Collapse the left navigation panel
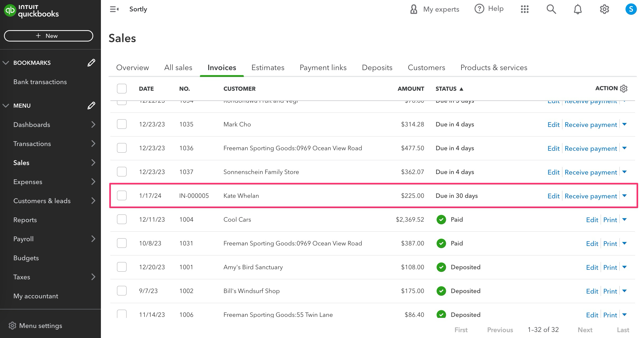The width and height of the screenshot is (644, 338). tap(114, 9)
